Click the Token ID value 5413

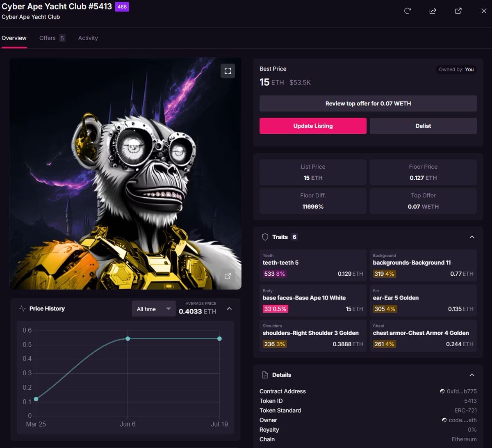click(x=470, y=401)
